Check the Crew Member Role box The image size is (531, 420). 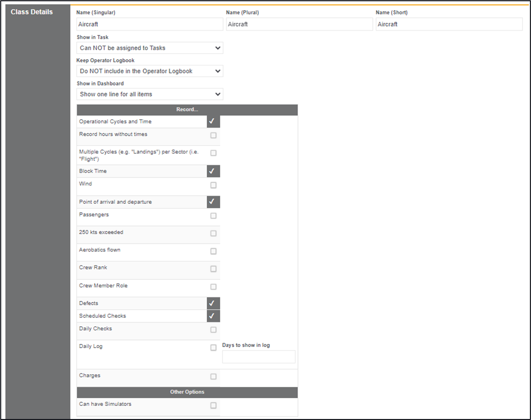point(213,287)
